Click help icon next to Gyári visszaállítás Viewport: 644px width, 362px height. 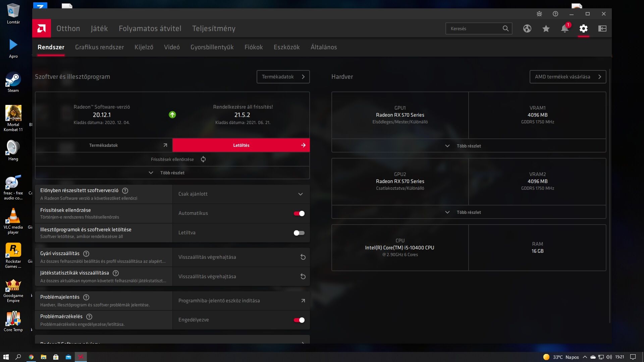86,254
